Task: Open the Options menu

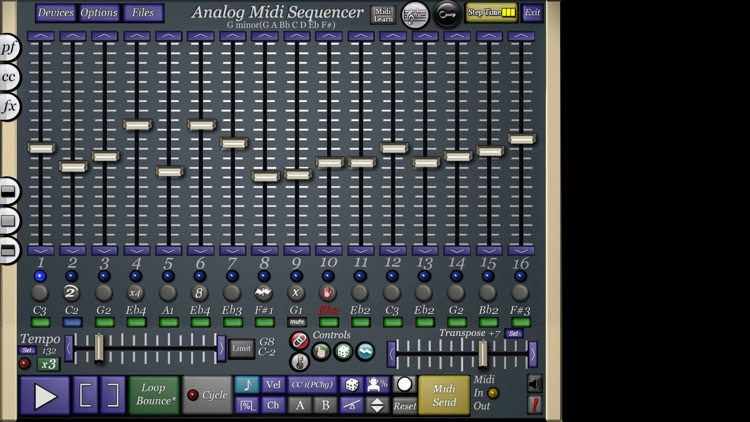Action: (99, 13)
